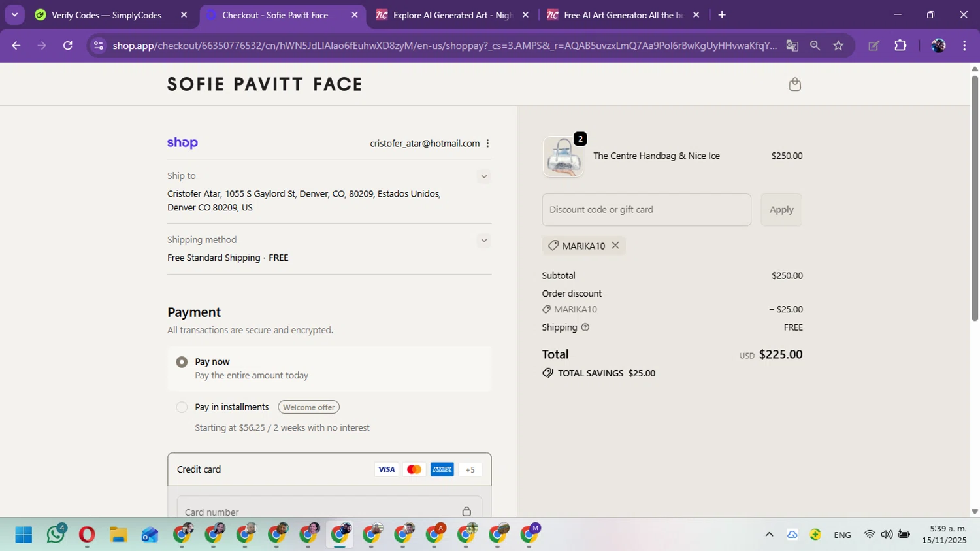Open the tab search dropdown arrow
Screen dimensions: 980x551
pos(14,14)
